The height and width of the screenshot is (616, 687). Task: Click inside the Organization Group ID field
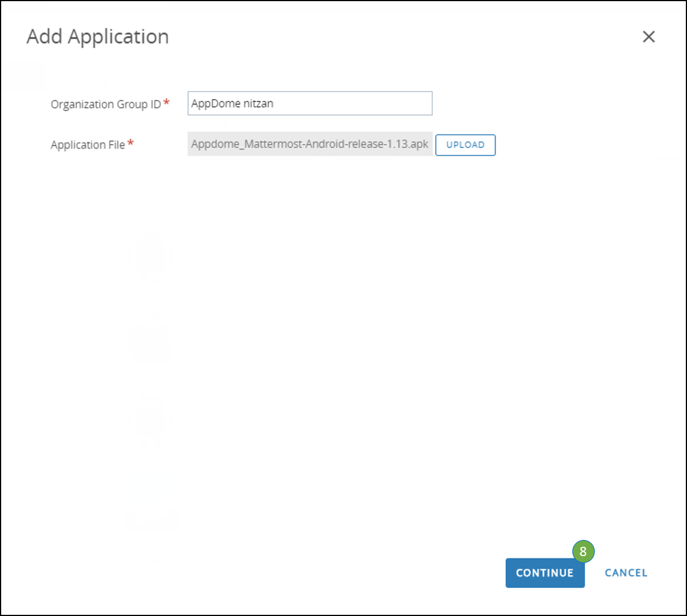click(309, 103)
